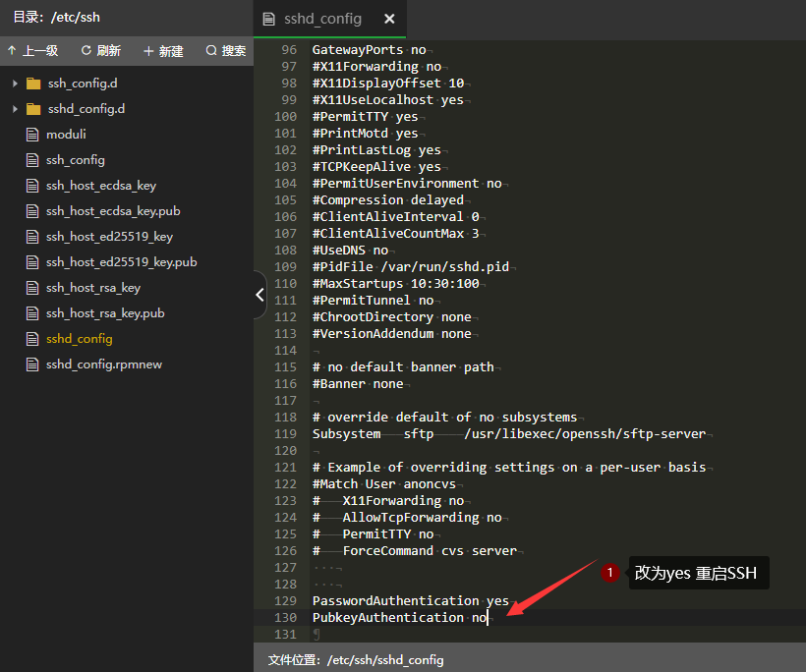Open ssh_host_ed25519_key.pub file name
The height and width of the screenshot is (672, 806).
[122, 262]
